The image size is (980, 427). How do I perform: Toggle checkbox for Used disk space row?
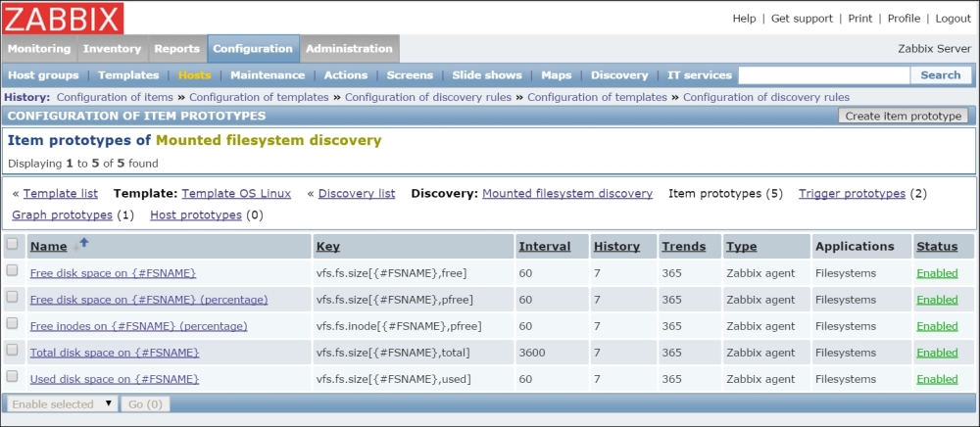(x=13, y=377)
